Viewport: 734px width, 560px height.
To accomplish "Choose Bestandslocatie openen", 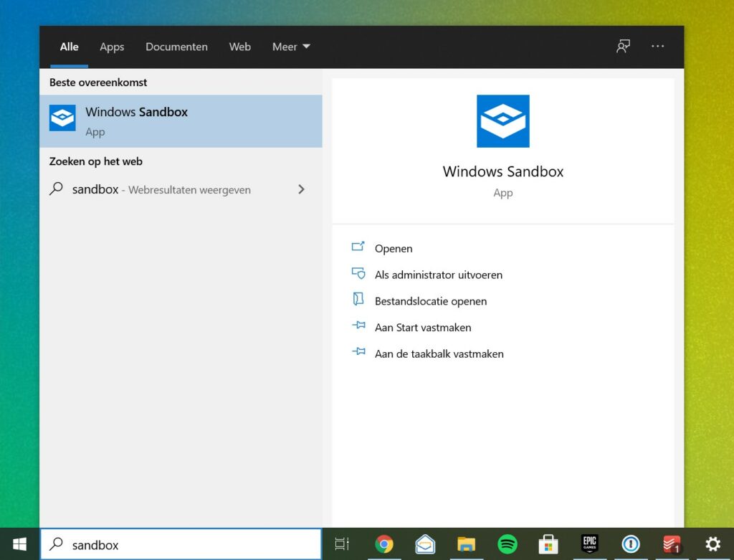I will pos(431,301).
